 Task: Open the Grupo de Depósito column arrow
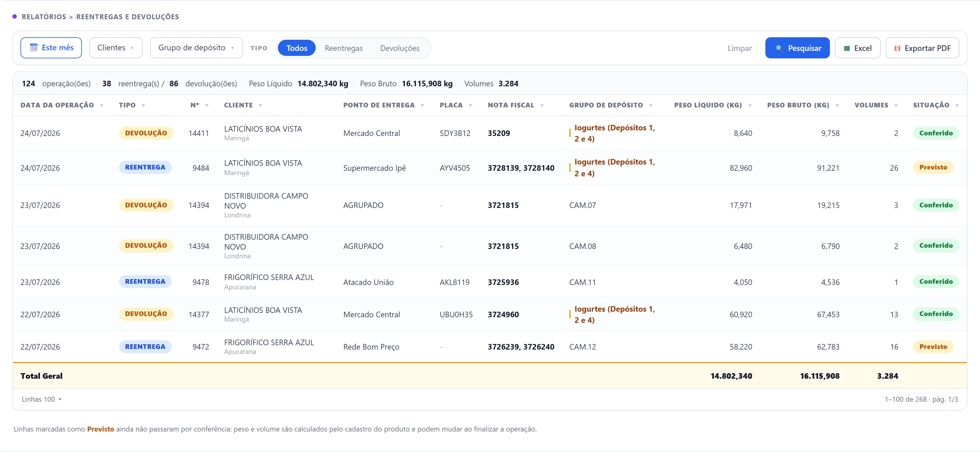tap(651, 106)
